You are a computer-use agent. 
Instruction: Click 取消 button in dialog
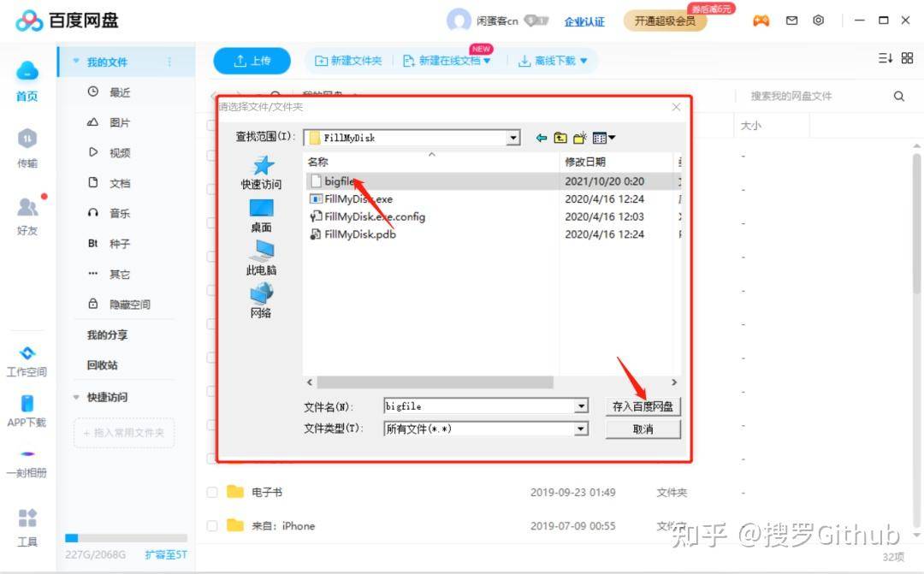tap(643, 429)
